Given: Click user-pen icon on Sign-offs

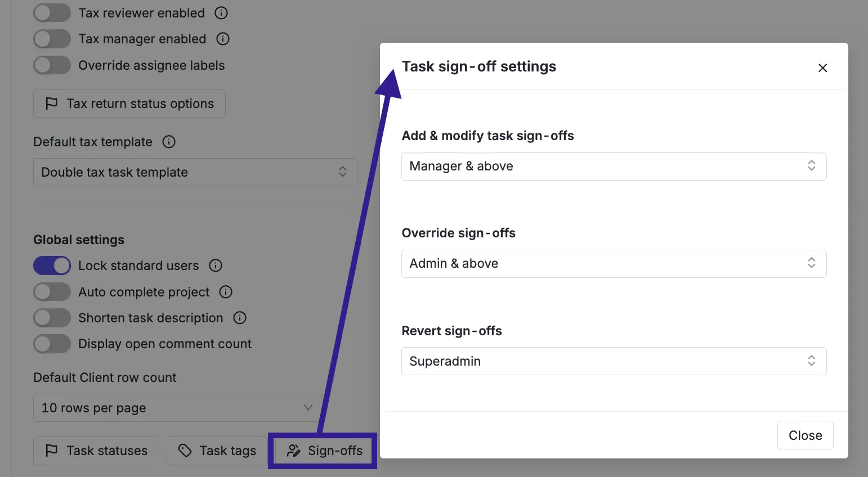Looking at the screenshot, I should click(x=293, y=451).
